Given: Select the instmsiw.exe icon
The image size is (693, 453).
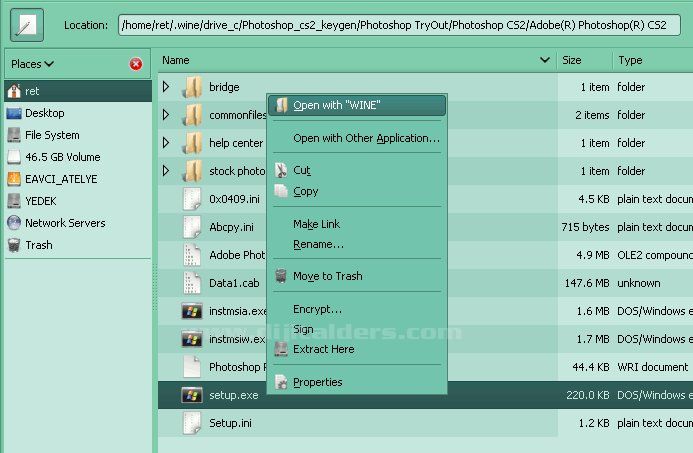Looking at the screenshot, I should pyautogui.click(x=192, y=339).
